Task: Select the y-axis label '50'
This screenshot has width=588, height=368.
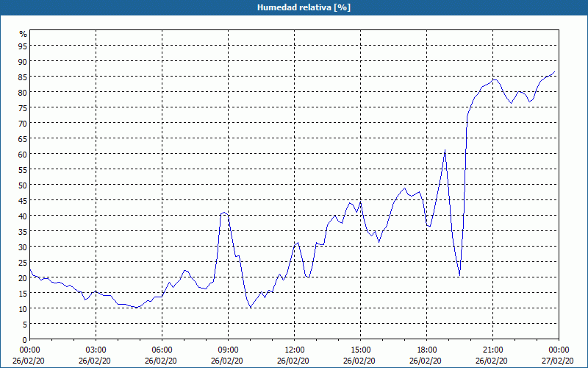Action: 23,185
